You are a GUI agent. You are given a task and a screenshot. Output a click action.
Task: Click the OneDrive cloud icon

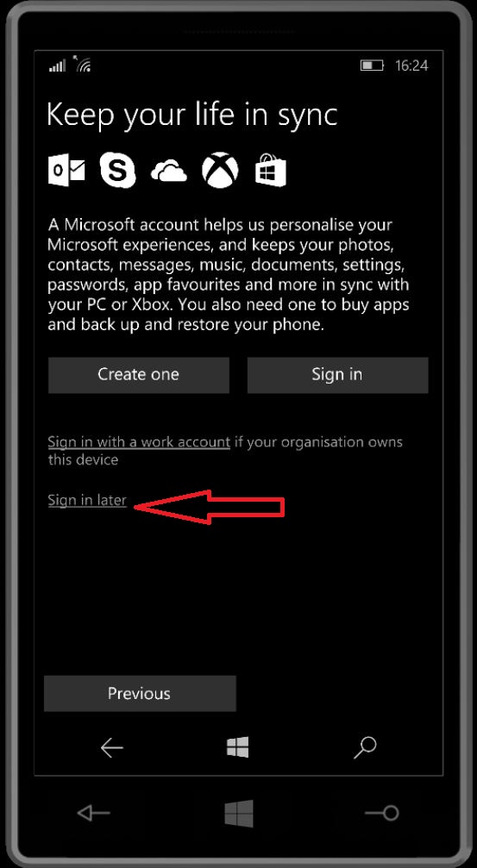tap(169, 171)
